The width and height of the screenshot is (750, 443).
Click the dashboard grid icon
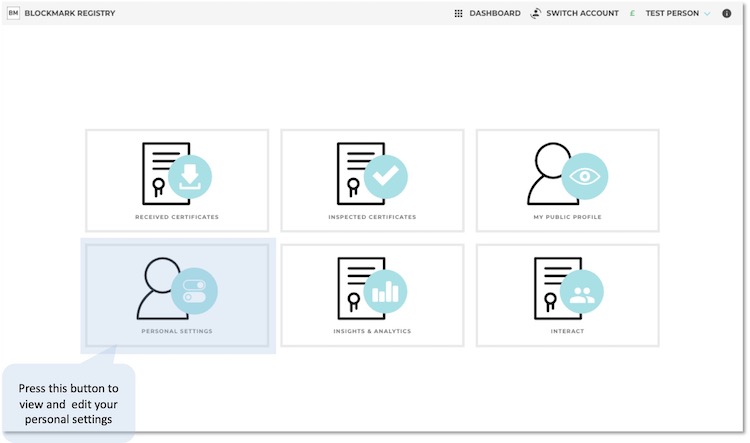[458, 13]
